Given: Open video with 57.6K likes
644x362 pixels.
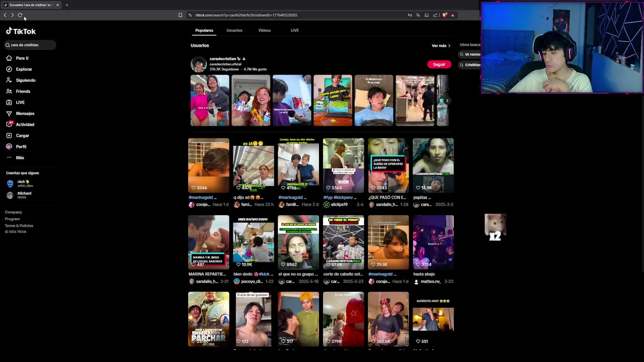Looking at the screenshot, I should click(x=343, y=242).
